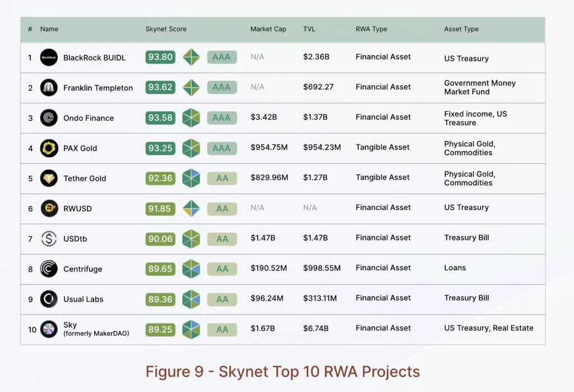Click the hexagon radar icon in Sky row
This screenshot has width=574, height=392.
[191, 329]
